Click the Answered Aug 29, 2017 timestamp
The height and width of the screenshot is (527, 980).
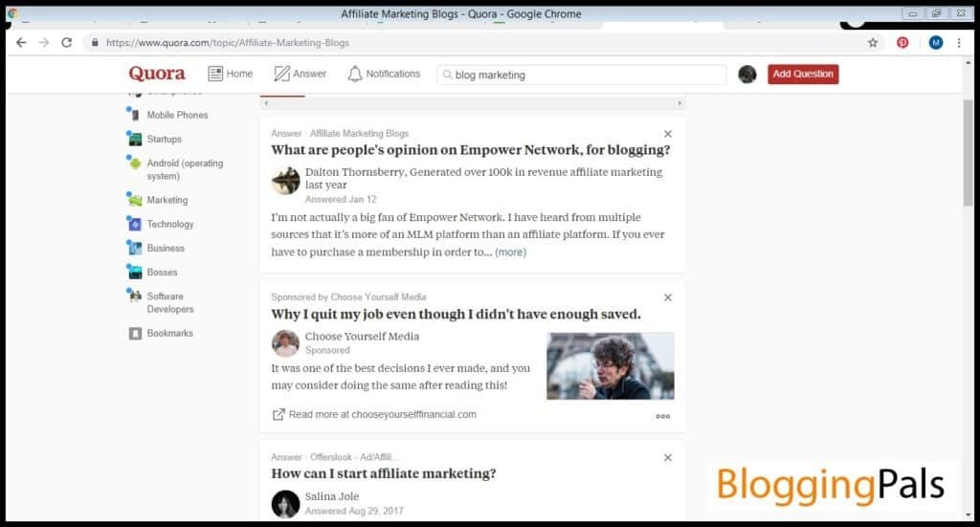[354, 511]
